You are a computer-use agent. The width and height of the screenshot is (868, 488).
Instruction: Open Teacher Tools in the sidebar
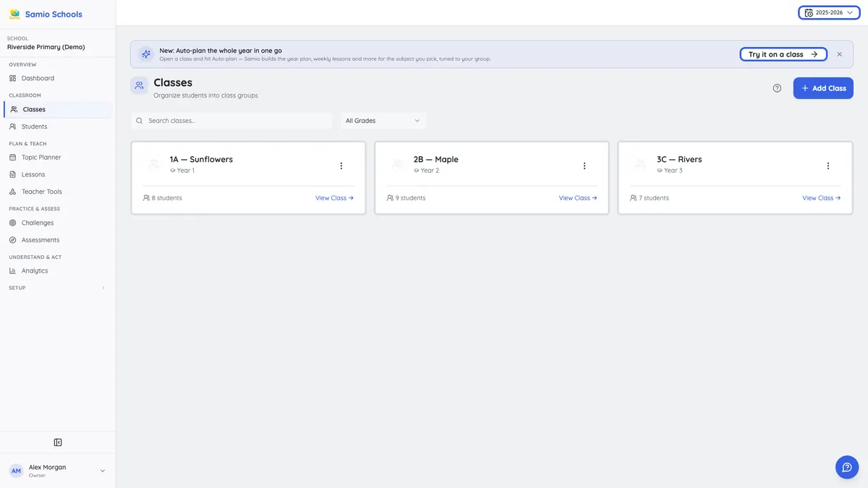[57, 192]
